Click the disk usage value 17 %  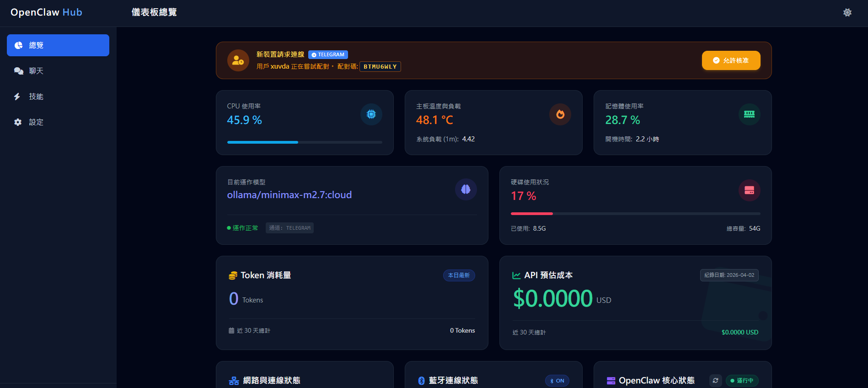524,196
